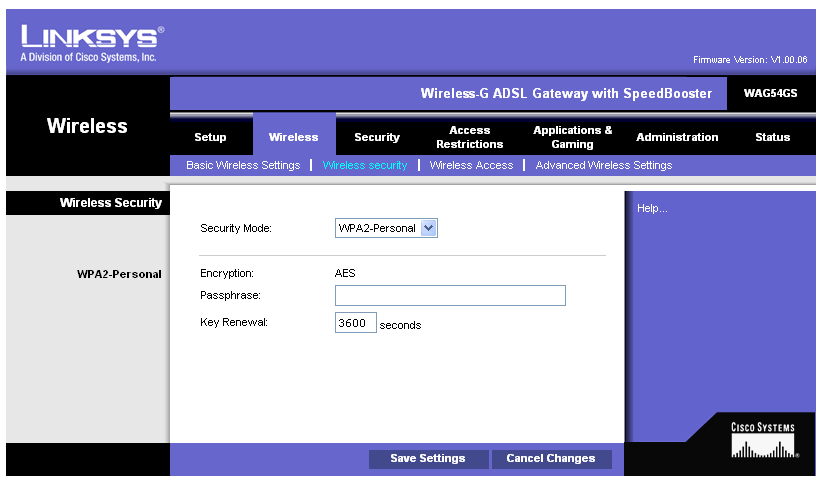Open the Setup tab
822x481 pixels.
(210, 137)
